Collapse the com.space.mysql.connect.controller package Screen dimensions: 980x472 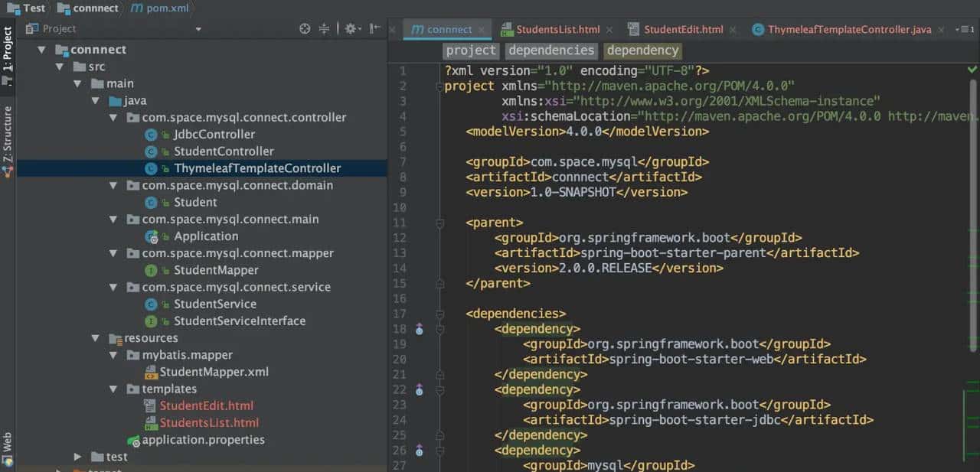pos(113,118)
